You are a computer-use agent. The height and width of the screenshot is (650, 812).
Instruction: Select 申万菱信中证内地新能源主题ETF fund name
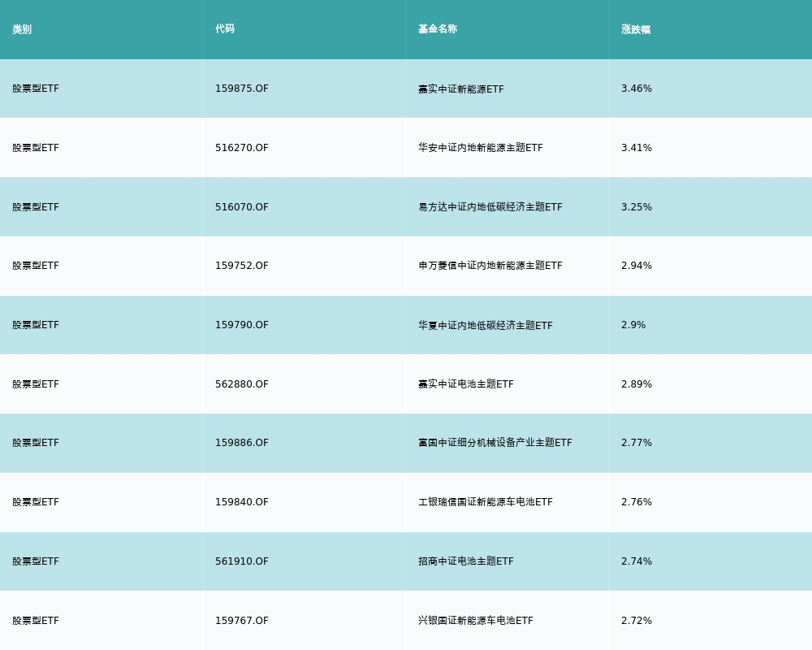(x=490, y=266)
